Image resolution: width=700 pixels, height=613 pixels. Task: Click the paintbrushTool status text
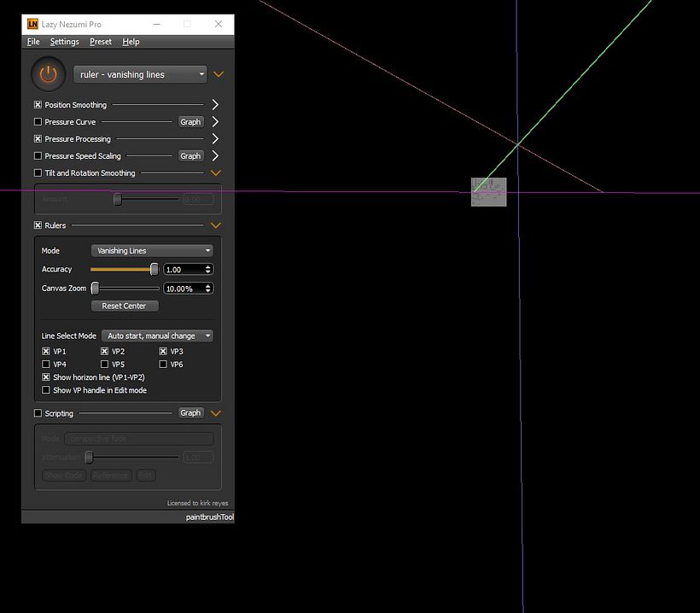210,517
